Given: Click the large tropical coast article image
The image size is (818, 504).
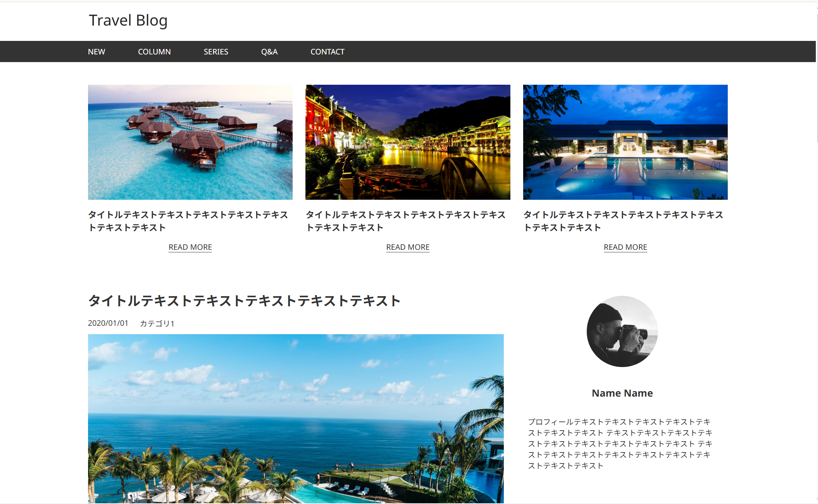Looking at the screenshot, I should (x=296, y=418).
